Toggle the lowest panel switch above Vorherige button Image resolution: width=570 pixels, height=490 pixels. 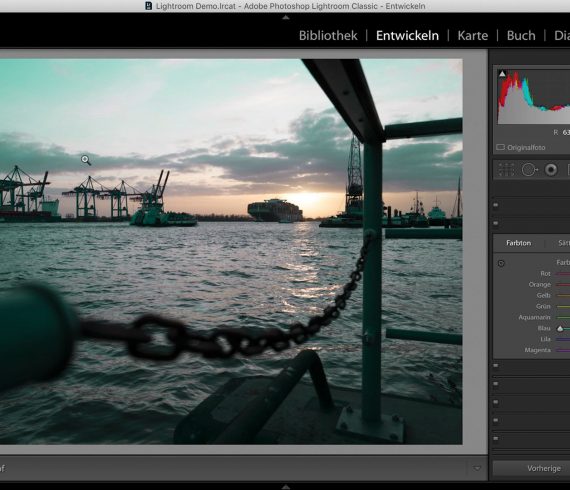[x=495, y=438]
